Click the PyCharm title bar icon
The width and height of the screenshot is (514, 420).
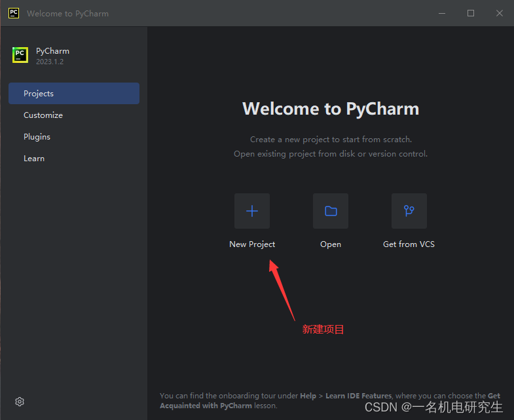[14, 13]
